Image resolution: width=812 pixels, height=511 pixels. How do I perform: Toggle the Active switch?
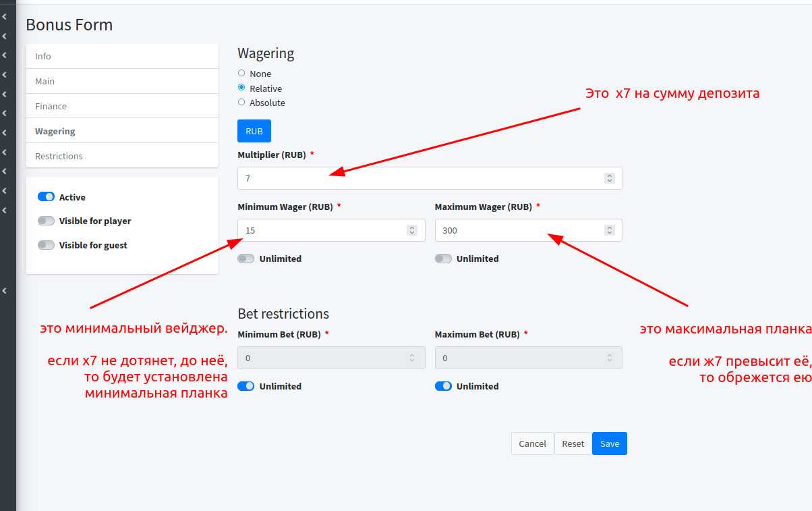(46, 197)
